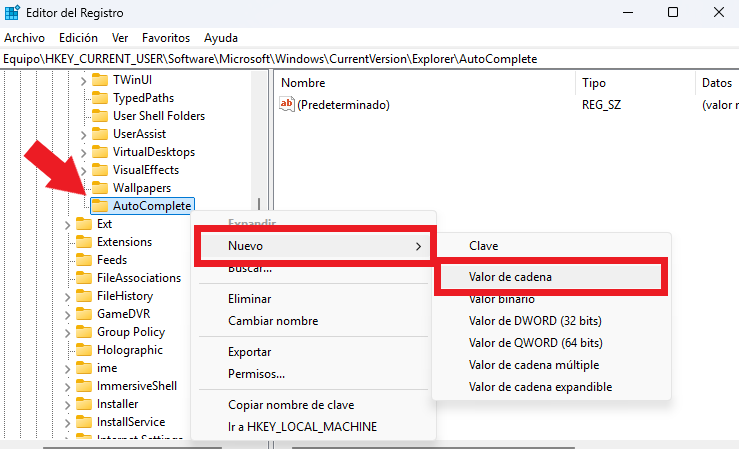Click the TWinUI folder icon
The width and height of the screenshot is (739, 449).
(99, 80)
